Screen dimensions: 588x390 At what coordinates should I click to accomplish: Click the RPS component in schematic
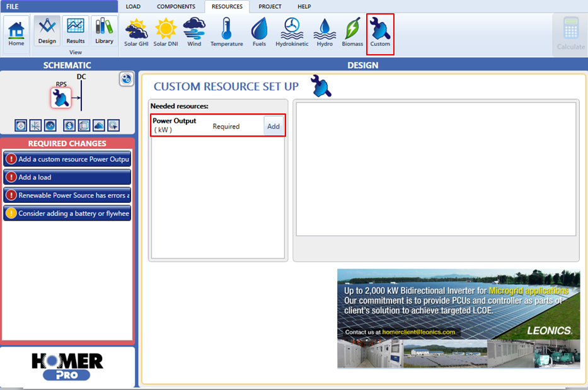coord(61,97)
